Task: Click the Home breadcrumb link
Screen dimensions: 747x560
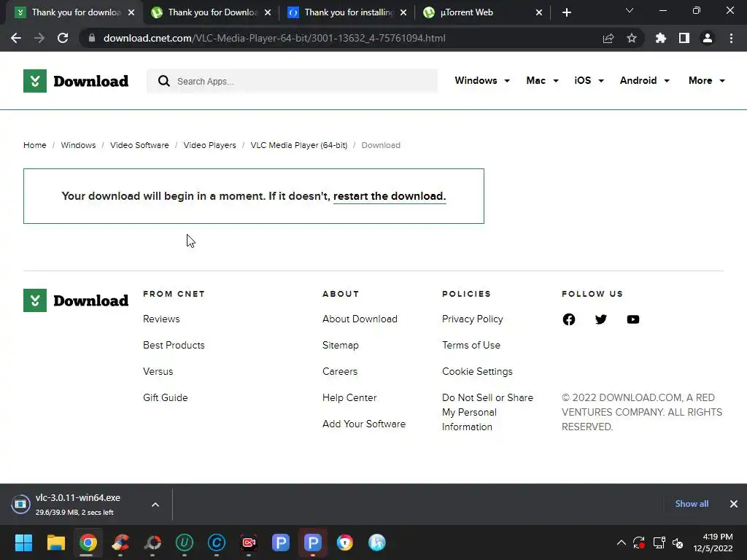Action: 35,145
